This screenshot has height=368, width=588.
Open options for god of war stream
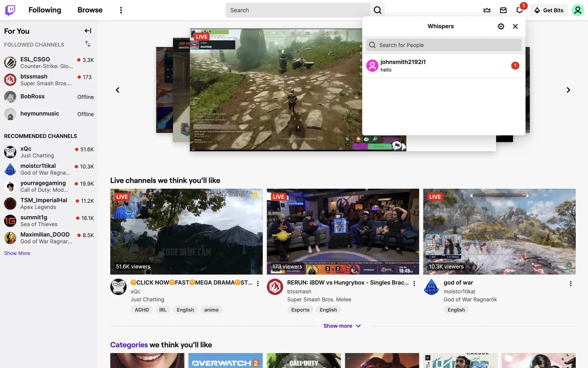click(571, 283)
